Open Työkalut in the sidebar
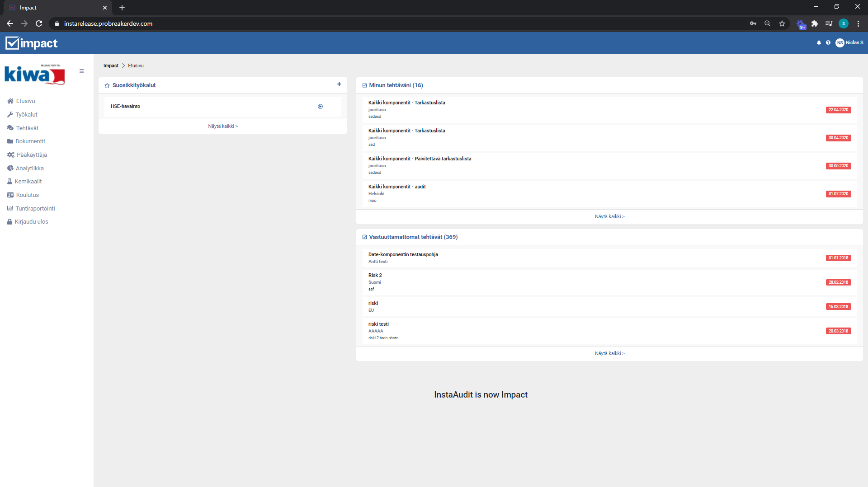This screenshot has width=868, height=487. point(26,115)
